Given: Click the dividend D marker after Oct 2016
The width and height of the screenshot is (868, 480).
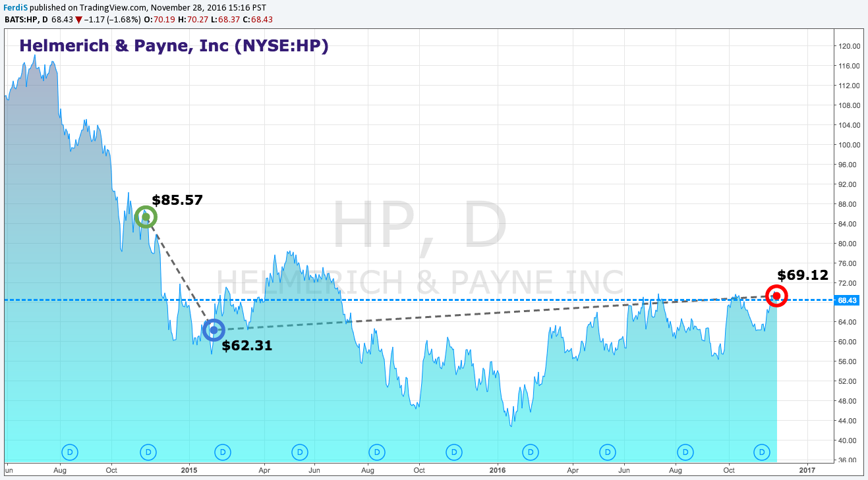Looking at the screenshot, I should [762, 452].
